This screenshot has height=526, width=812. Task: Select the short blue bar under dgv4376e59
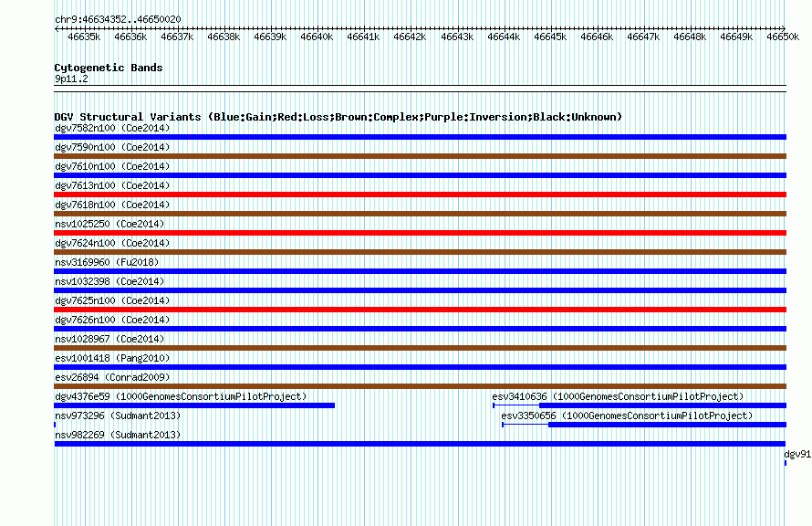tap(194, 405)
